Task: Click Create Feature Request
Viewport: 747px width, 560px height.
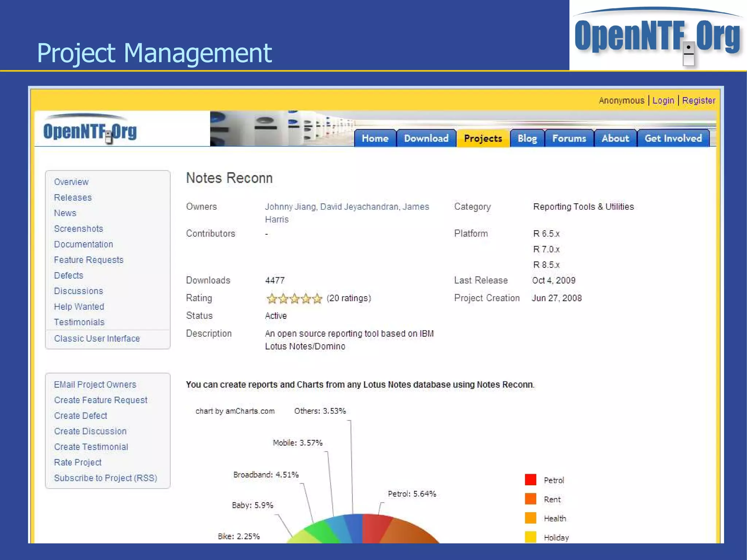Action: point(101,400)
